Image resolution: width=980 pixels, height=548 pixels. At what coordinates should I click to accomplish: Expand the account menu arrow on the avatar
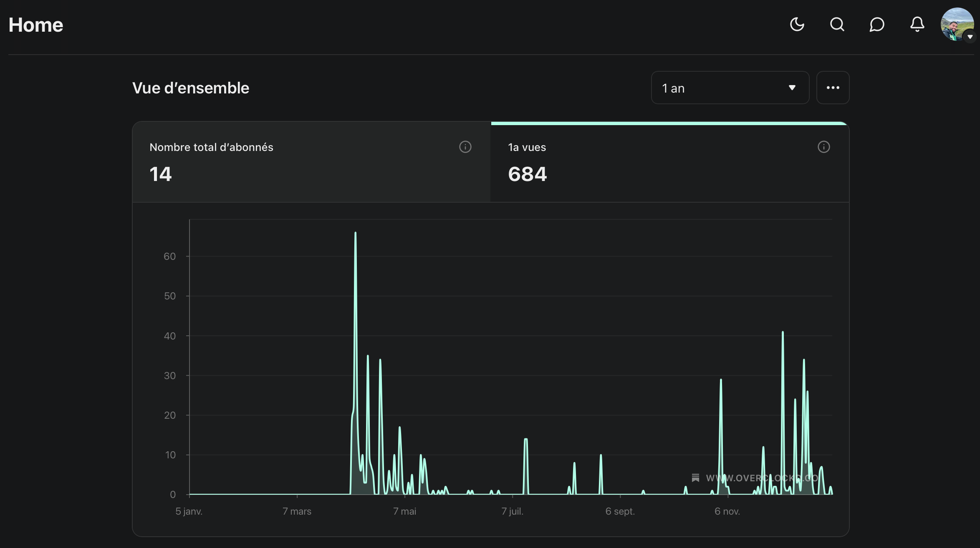click(x=970, y=37)
